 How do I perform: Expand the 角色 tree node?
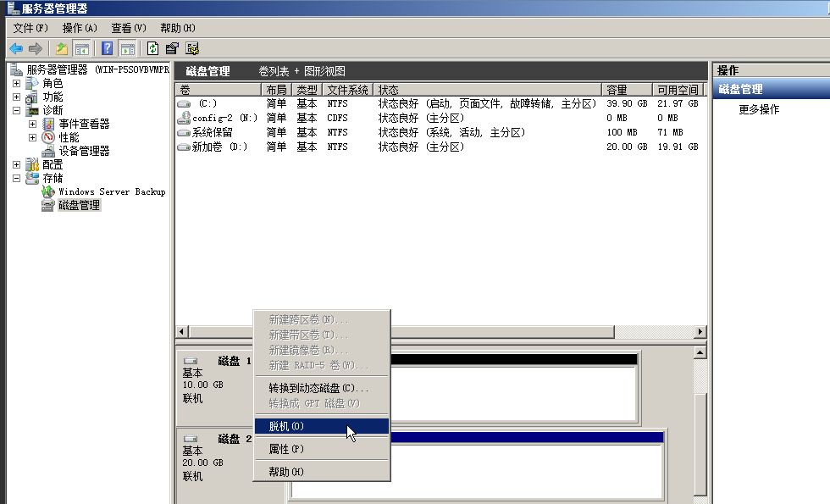(x=16, y=84)
